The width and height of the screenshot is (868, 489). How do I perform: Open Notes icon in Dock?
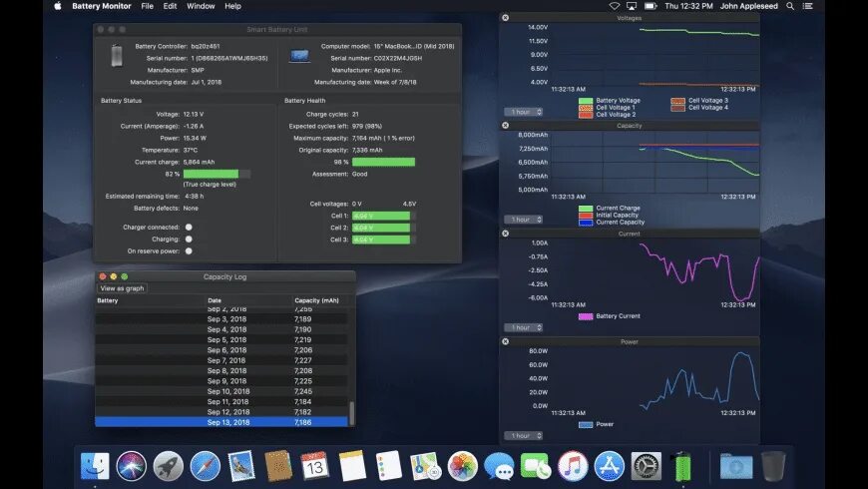[352, 466]
